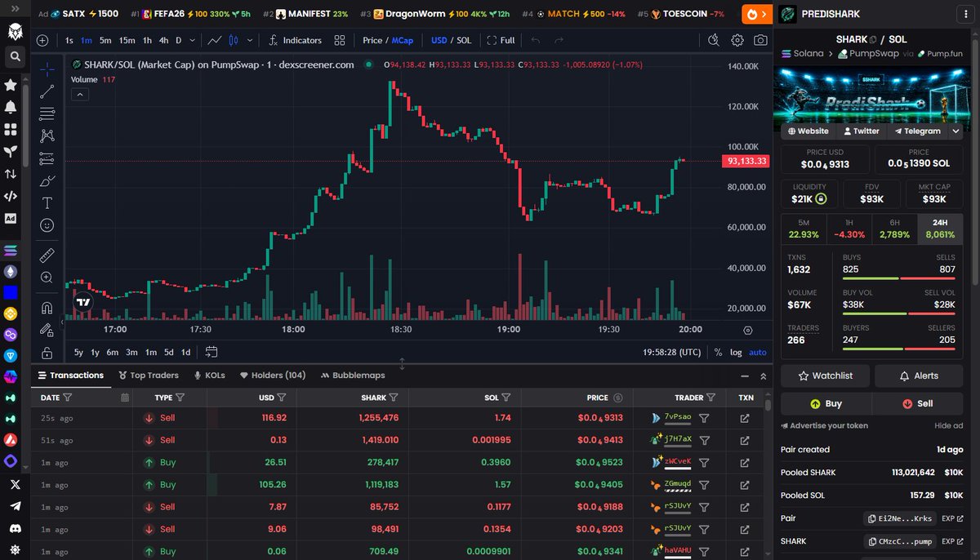Select the crosshair cursor drawing tool
980x560 pixels.
(47, 69)
